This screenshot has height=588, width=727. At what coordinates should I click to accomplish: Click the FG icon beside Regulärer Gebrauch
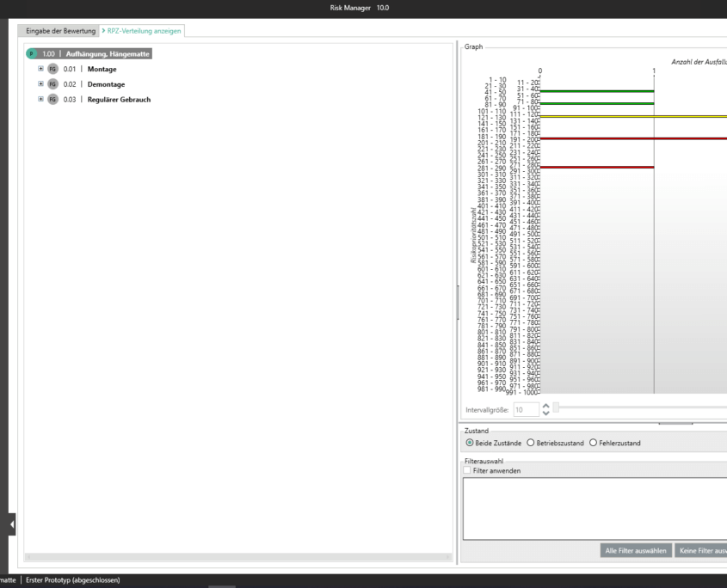(x=52, y=100)
